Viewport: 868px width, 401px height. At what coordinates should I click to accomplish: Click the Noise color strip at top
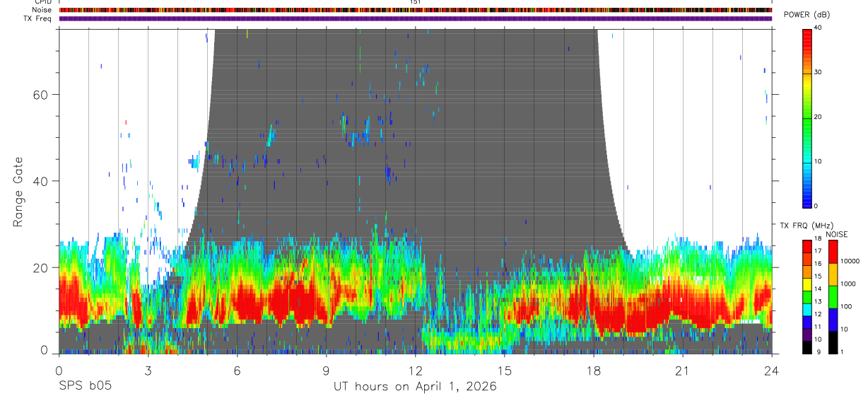pos(416,10)
